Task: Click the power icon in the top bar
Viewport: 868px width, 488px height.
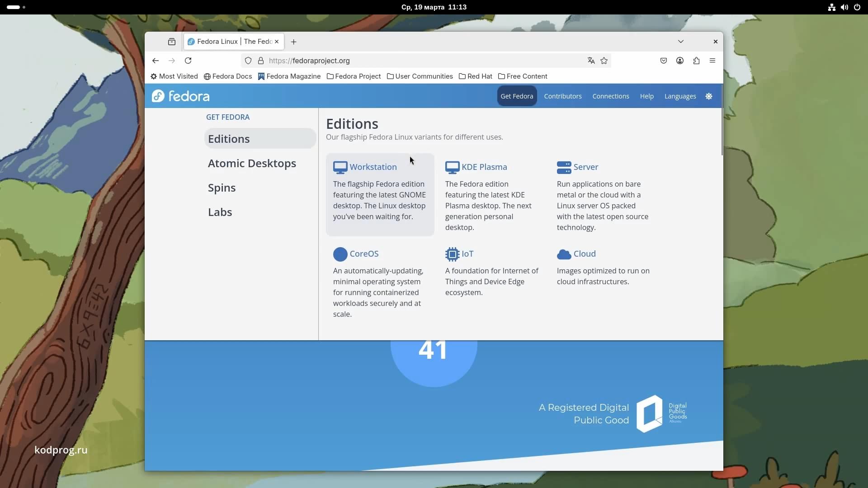Action: (857, 7)
